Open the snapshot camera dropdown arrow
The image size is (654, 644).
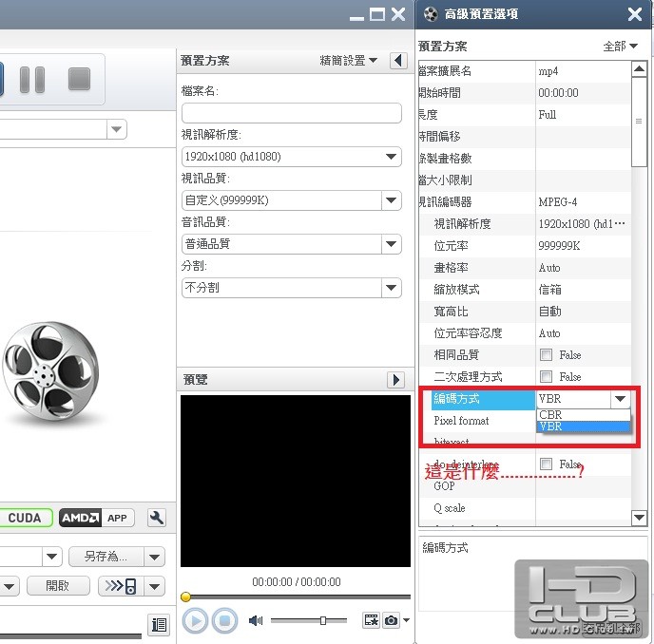click(x=406, y=620)
